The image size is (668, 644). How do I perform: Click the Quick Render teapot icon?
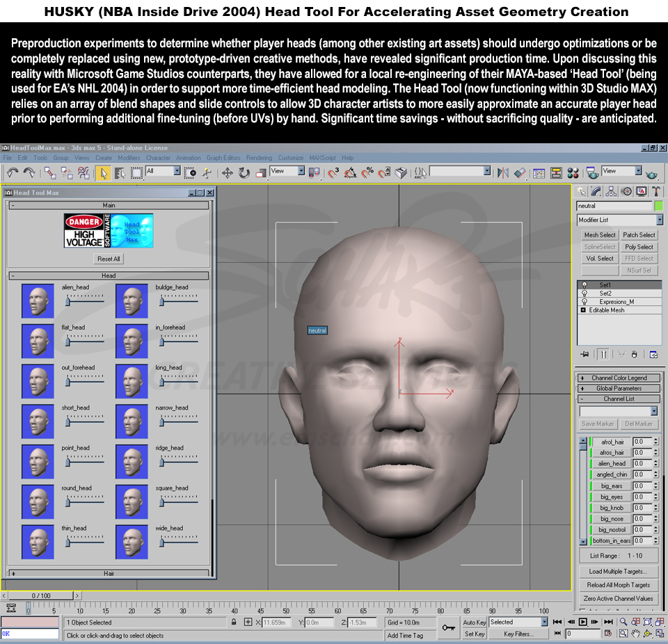click(x=651, y=174)
